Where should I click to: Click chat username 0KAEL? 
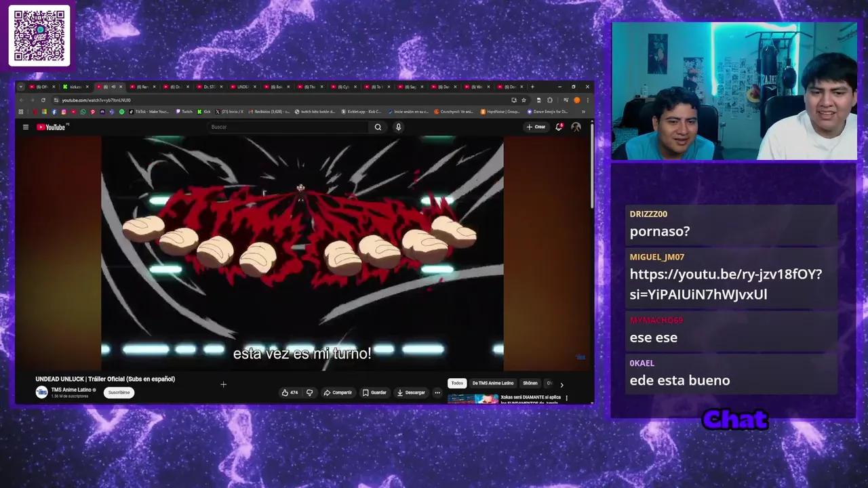point(642,363)
